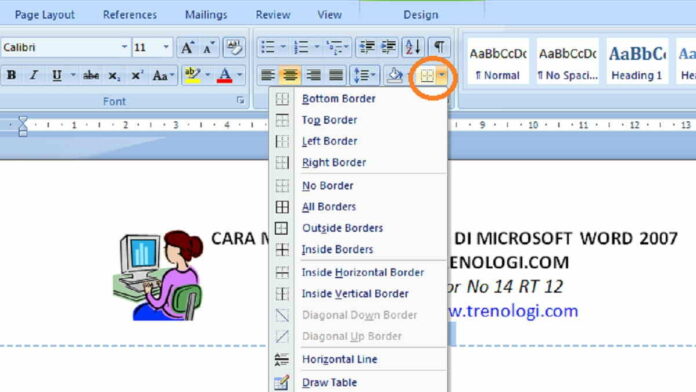696x392 pixels.
Task: Choose Left Border menu item
Action: 358,141
